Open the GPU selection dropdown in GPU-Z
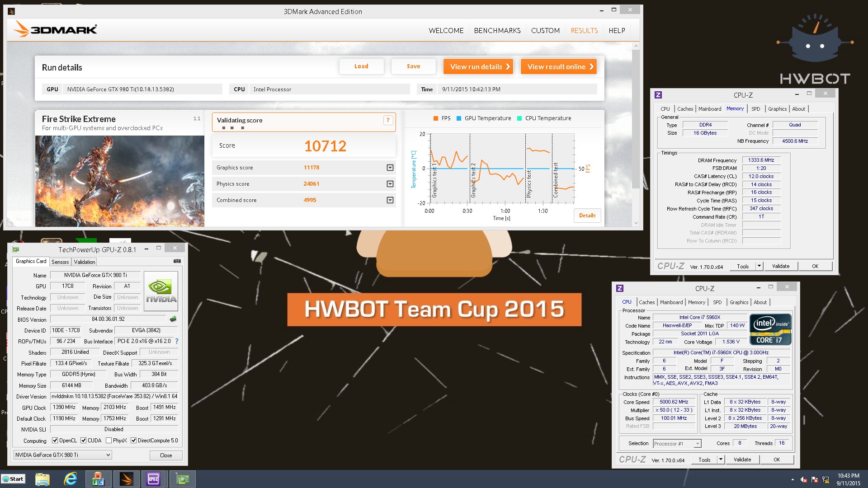868x488 pixels. point(62,455)
